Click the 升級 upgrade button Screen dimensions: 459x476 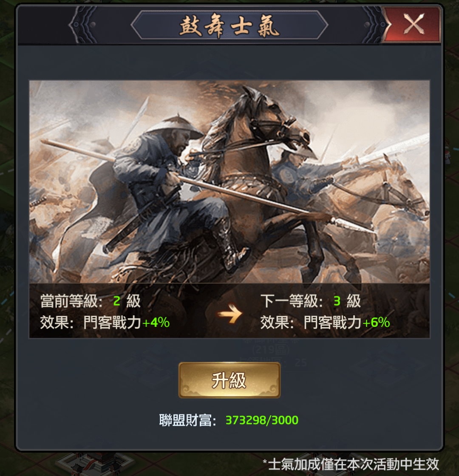coord(229,380)
